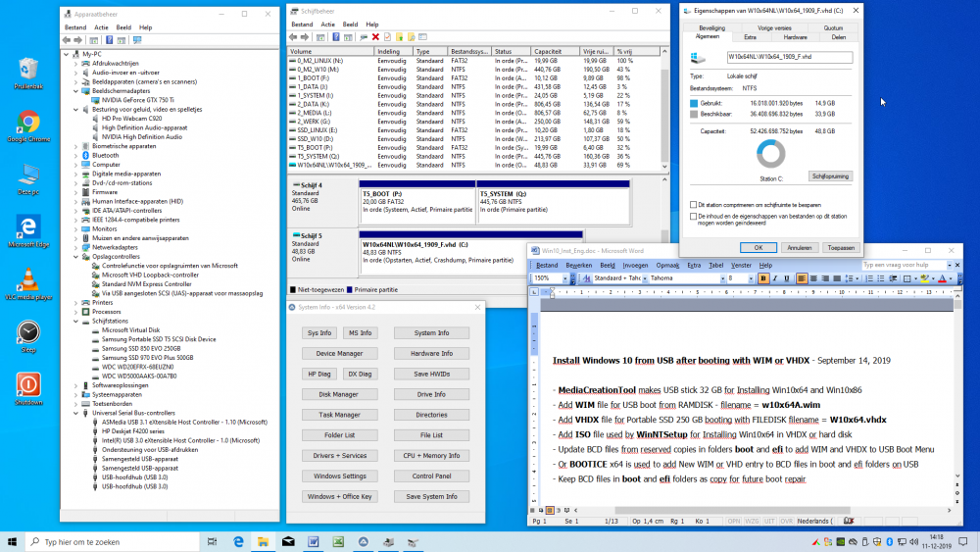Enable the compress this drive checkbox

[x=694, y=205]
